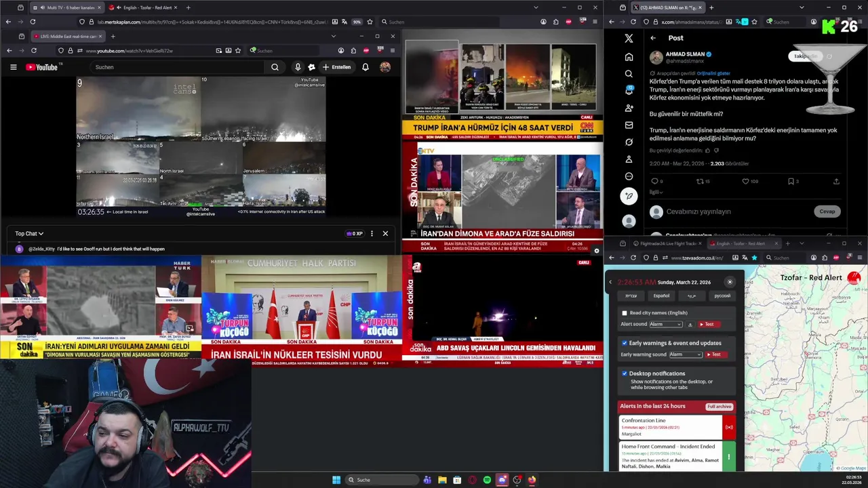The width and height of the screenshot is (868, 488).
Task: List all tabs dropdown in YouTube window
Action: click(x=333, y=36)
